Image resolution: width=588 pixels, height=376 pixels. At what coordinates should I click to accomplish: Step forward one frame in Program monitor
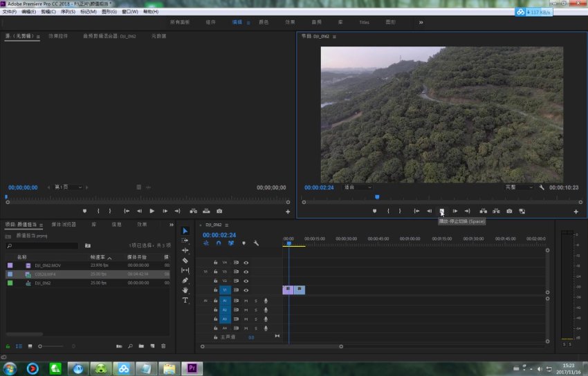coord(454,211)
